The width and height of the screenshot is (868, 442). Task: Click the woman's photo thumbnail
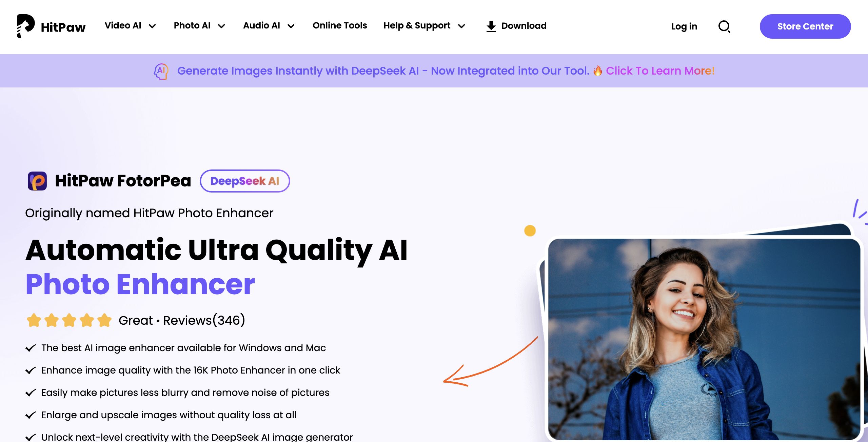point(704,339)
